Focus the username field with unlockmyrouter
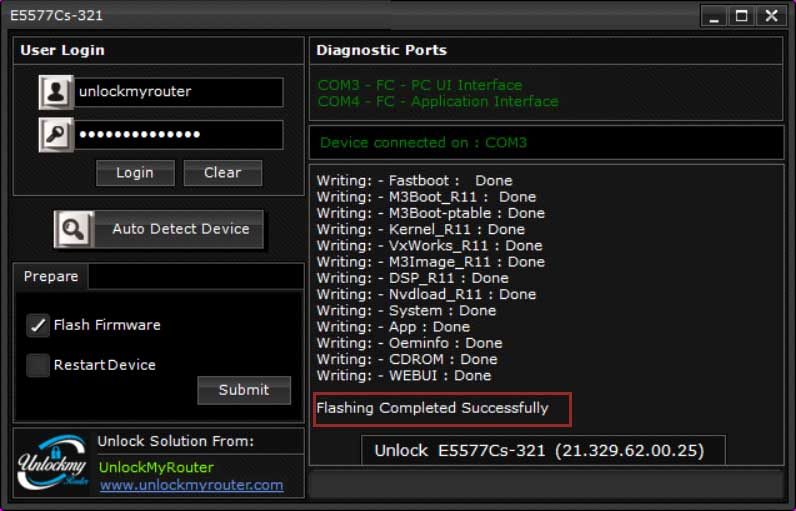 pyautogui.click(x=179, y=92)
